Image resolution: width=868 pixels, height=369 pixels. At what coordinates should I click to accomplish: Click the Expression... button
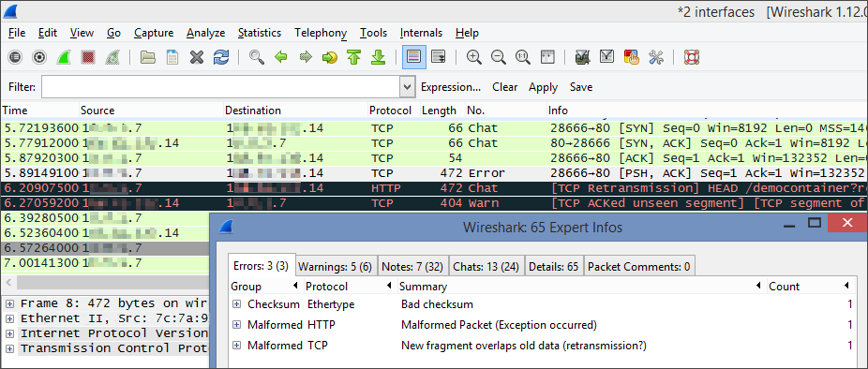point(451,87)
